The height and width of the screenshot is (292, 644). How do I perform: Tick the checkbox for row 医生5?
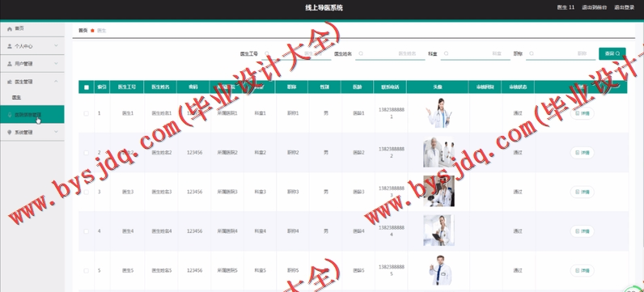pyautogui.click(x=87, y=271)
